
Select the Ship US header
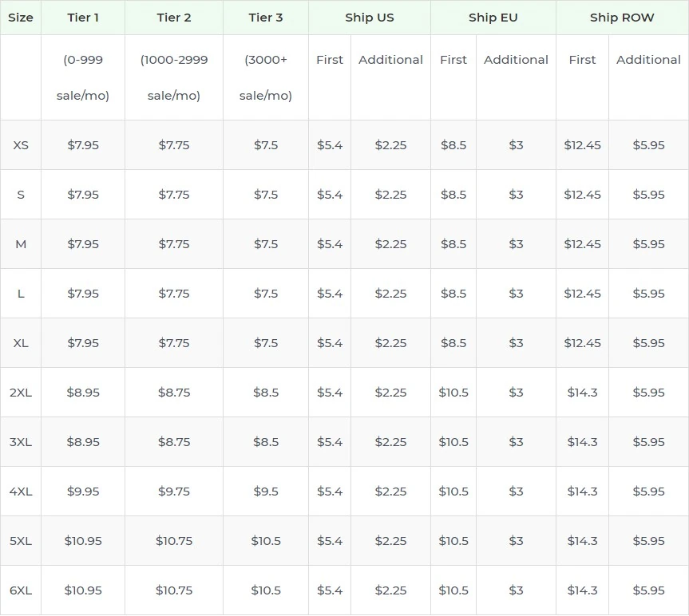(x=370, y=18)
